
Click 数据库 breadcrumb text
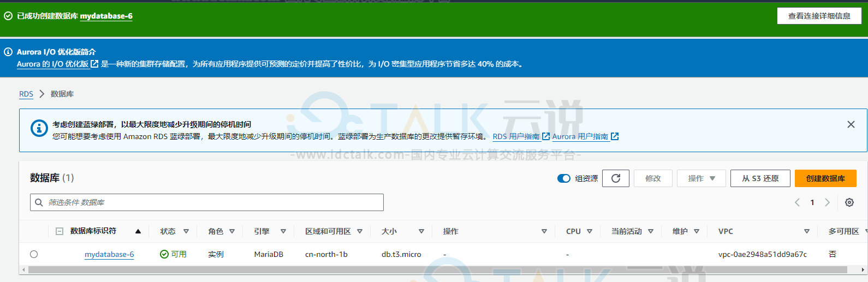tap(62, 94)
